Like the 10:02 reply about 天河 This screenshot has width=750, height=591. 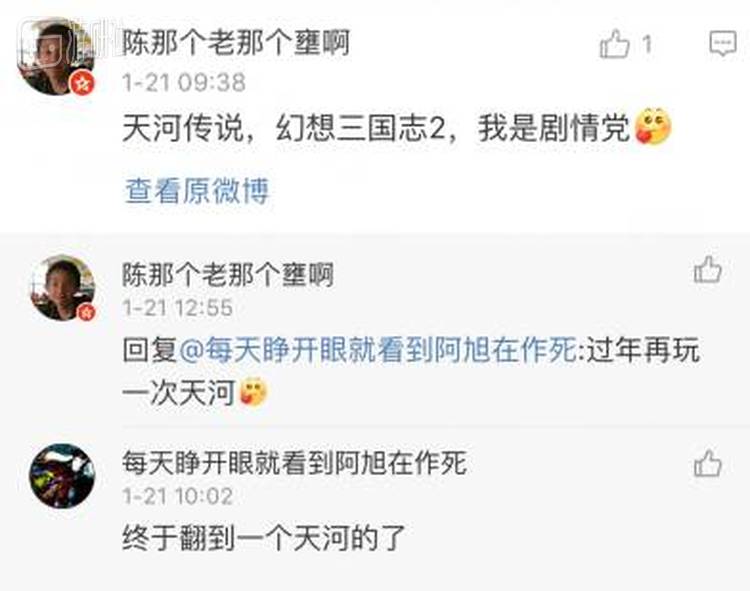[x=707, y=463]
